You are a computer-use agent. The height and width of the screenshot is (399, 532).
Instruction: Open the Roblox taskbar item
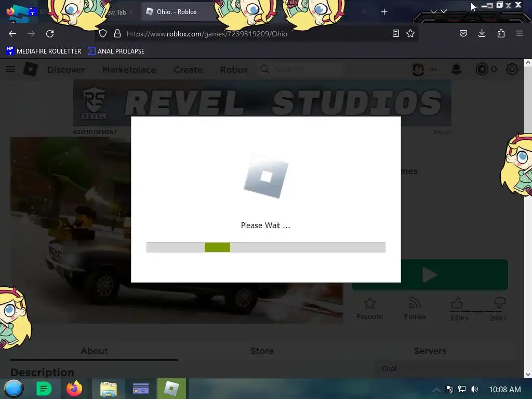click(x=171, y=389)
